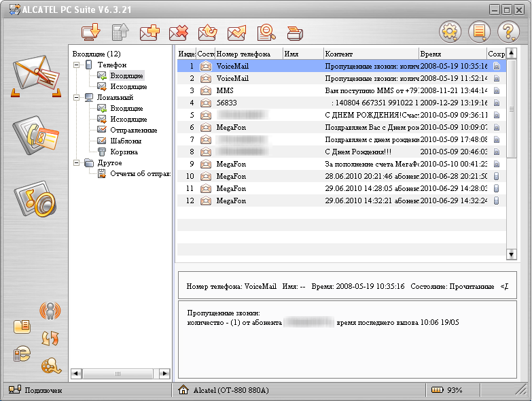The image size is (532, 401).
Task: Click the synchronization arrows icon
Action: pos(50,338)
